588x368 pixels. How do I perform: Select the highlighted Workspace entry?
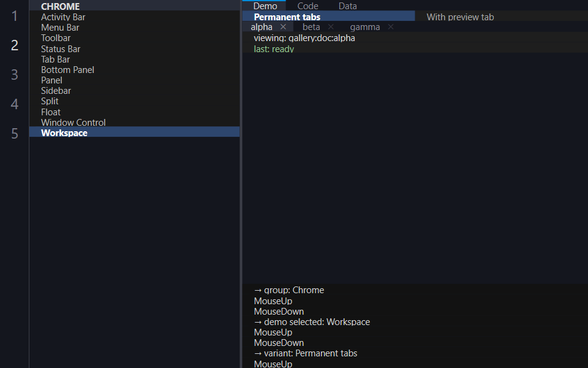[x=134, y=133]
